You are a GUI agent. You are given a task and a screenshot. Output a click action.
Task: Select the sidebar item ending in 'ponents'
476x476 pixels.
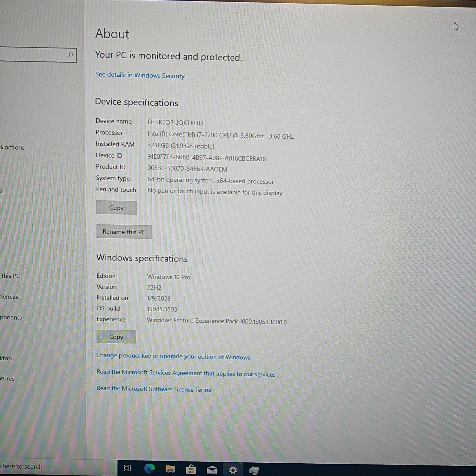[x=11, y=317]
